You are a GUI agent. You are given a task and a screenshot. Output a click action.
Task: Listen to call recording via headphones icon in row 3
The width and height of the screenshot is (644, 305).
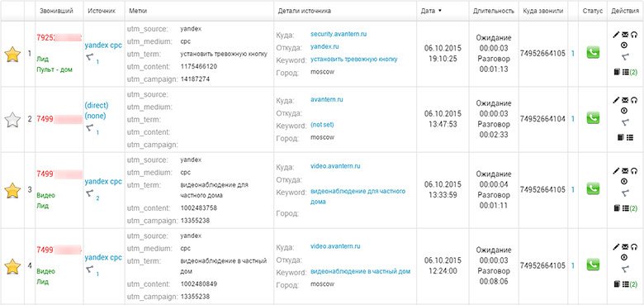coord(634,170)
